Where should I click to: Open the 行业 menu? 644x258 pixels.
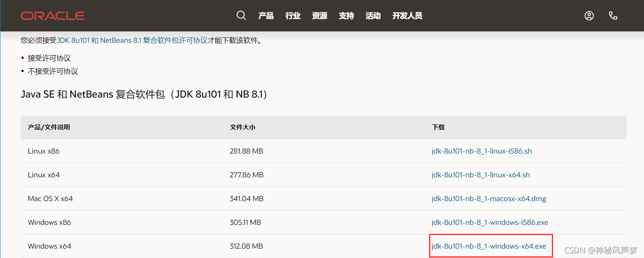coord(293,16)
